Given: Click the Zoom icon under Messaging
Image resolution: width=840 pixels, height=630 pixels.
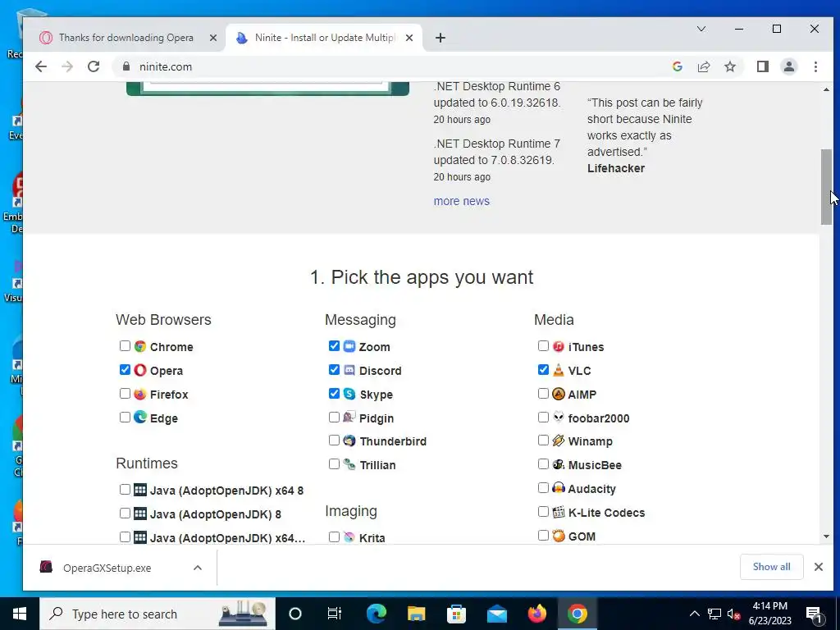Looking at the screenshot, I should click(x=349, y=347).
